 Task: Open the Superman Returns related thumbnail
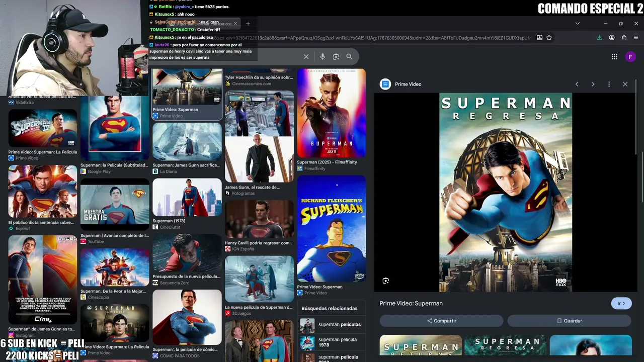tap(421, 345)
